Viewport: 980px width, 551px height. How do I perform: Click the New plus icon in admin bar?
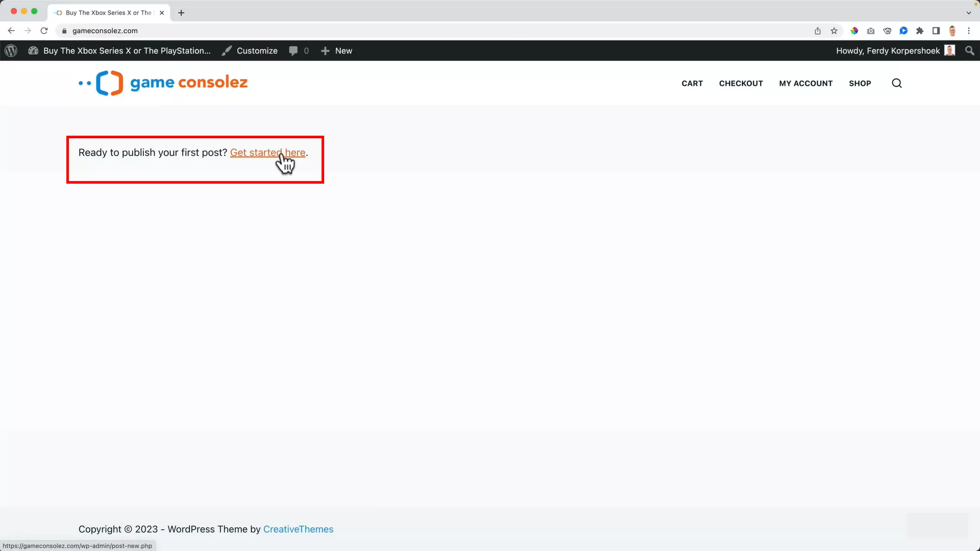point(325,51)
